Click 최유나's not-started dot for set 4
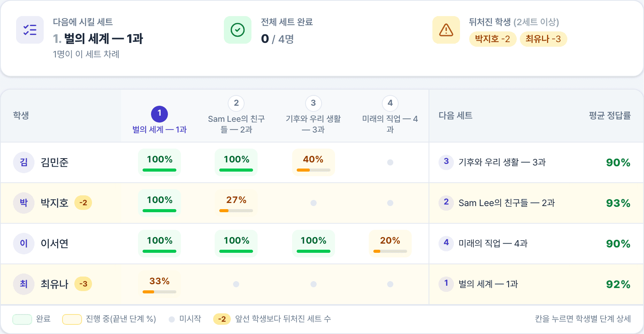Screen dimensions: 644x334 point(390,284)
